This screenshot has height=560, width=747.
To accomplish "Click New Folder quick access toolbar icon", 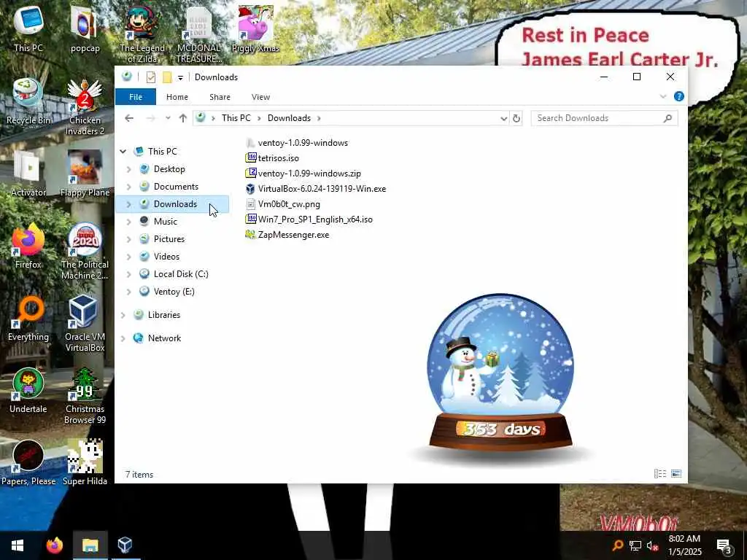I will click(167, 77).
